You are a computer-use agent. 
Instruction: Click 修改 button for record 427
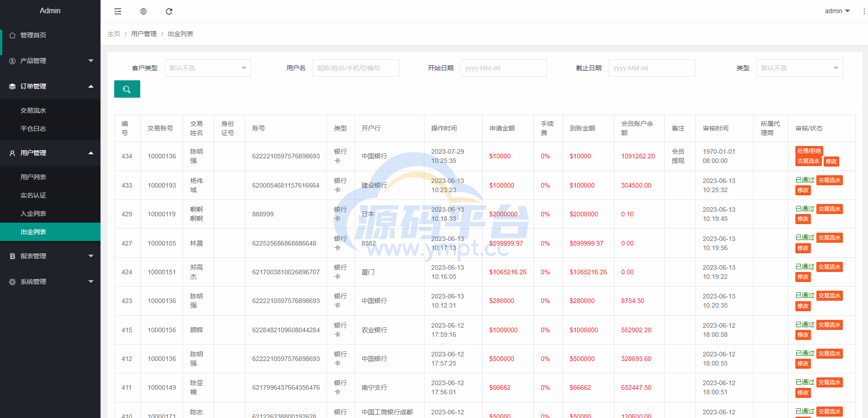coord(803,248)
